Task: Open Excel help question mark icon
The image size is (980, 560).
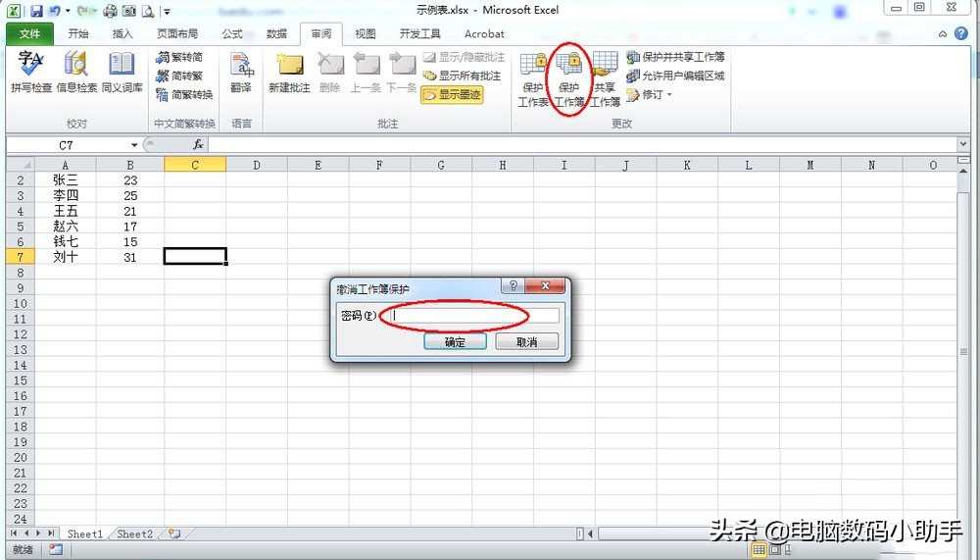Action: point(961,33)
